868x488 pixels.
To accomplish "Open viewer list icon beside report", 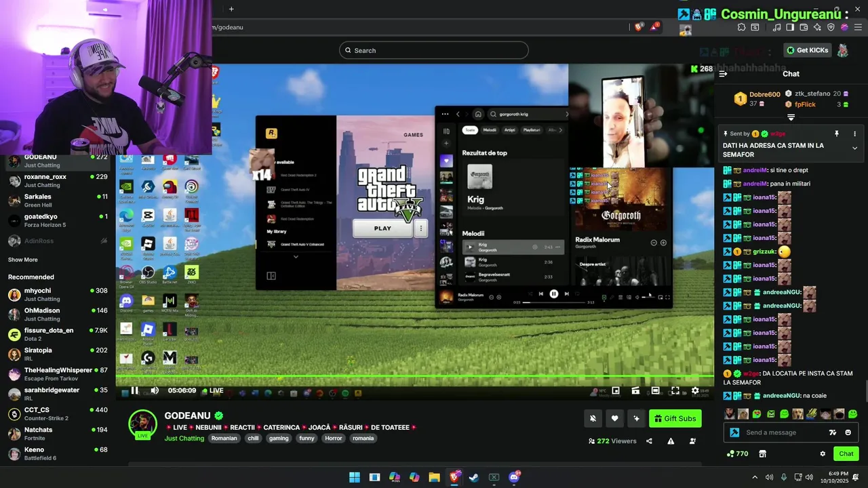I will pos(692,441).
